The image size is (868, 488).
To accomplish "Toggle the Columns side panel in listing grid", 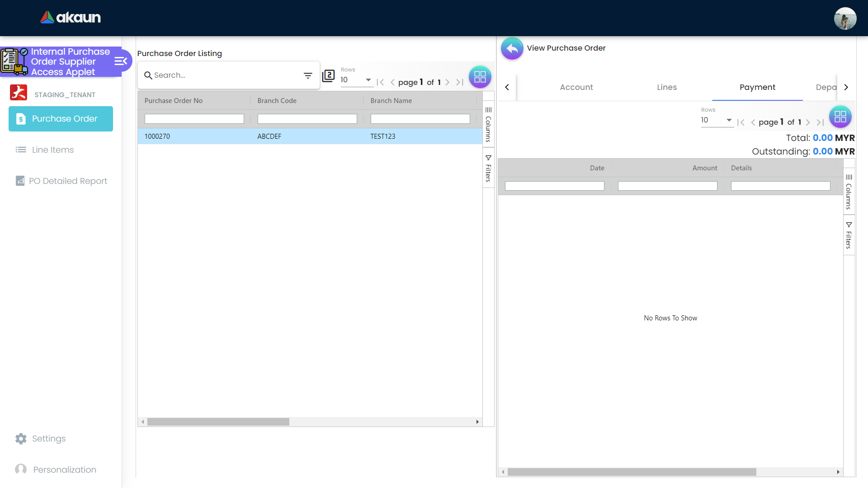I will point(488,124).
